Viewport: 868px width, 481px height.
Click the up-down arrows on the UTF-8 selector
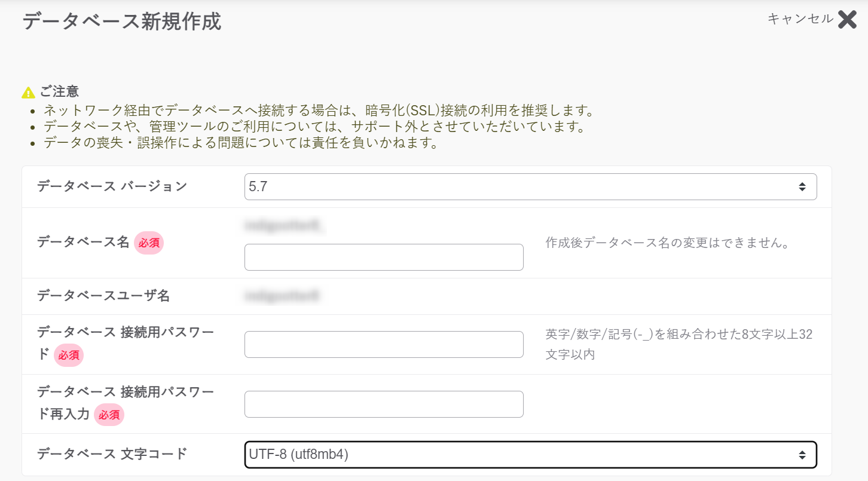tap(802, 455)
